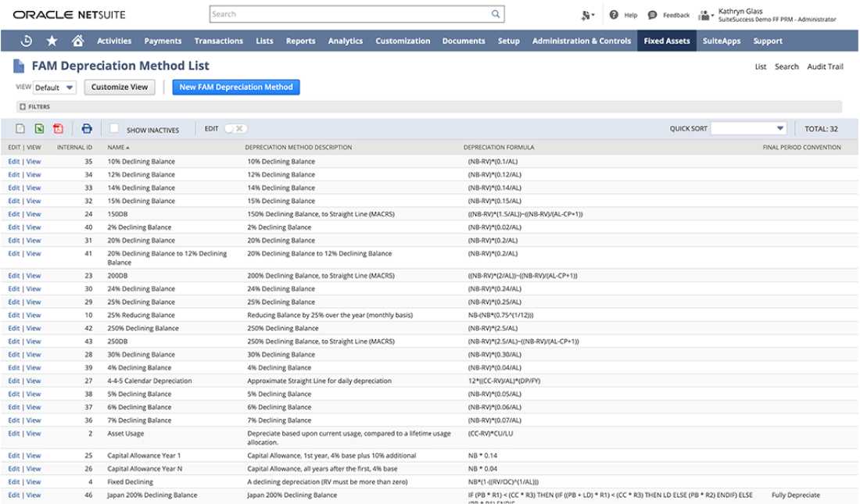Viewport: 860px width, 504px height.
Task: Open the Recent Records clock icon
Action: (x=27, y=41)
